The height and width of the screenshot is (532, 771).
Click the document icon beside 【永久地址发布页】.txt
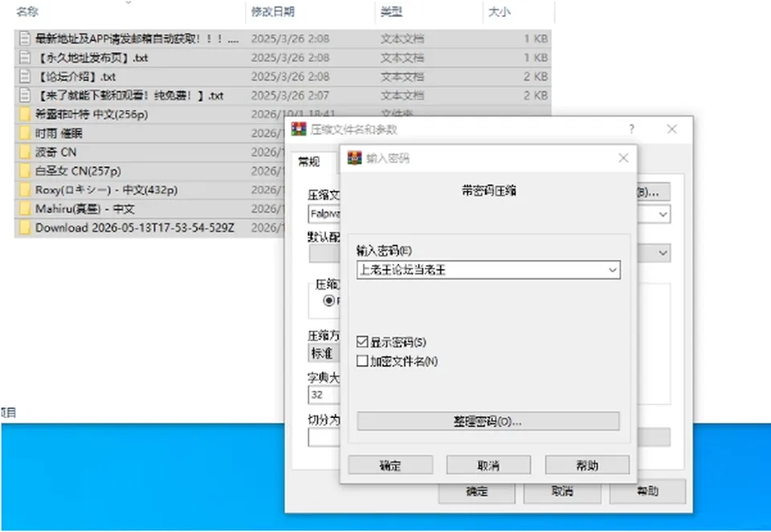tap(25, 58)
